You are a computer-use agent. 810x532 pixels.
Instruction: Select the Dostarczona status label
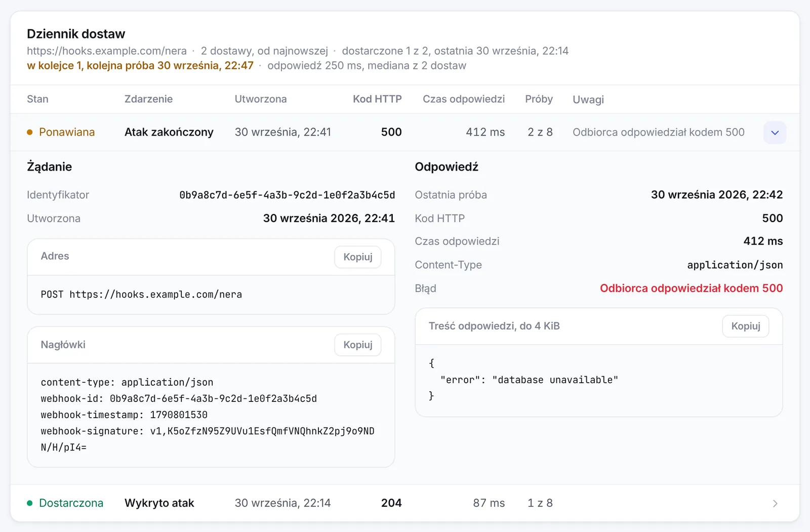tap(71, 503)
